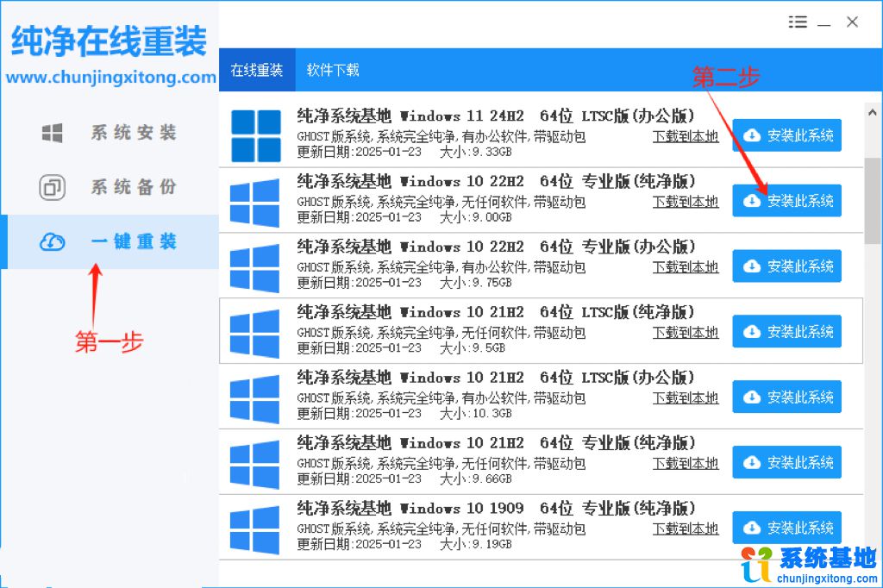The width and height of the screenshot is (883, 588).
Task: Open the list menu icon in title bar
Action: click(798, 22)
